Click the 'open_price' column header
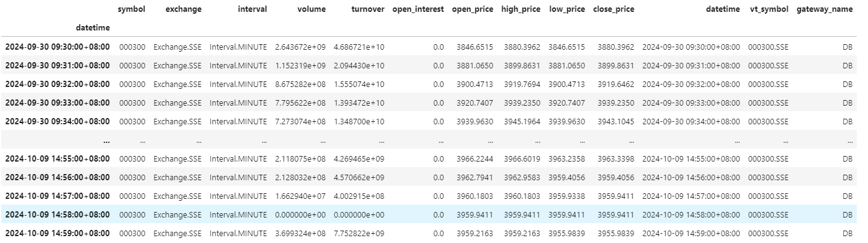The width and height of the screenshot is (868, 243). coord(473,10)
